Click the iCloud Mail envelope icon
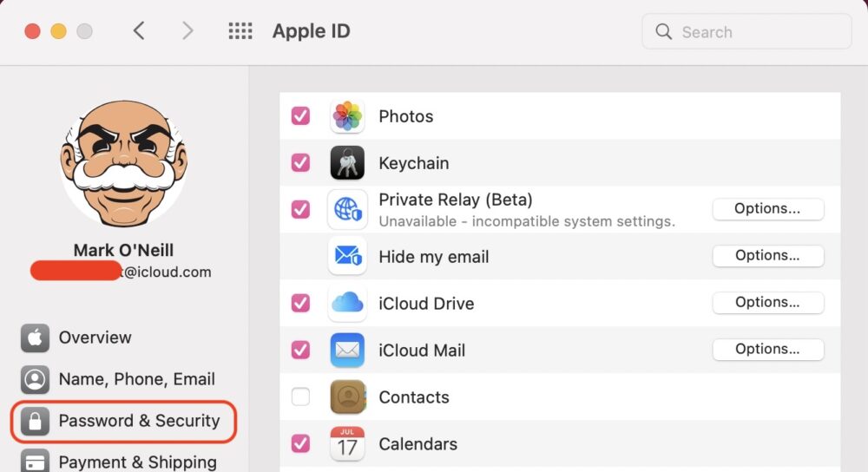Image resolution: width=868 pixels, height=472 pixels. point(347,351)
